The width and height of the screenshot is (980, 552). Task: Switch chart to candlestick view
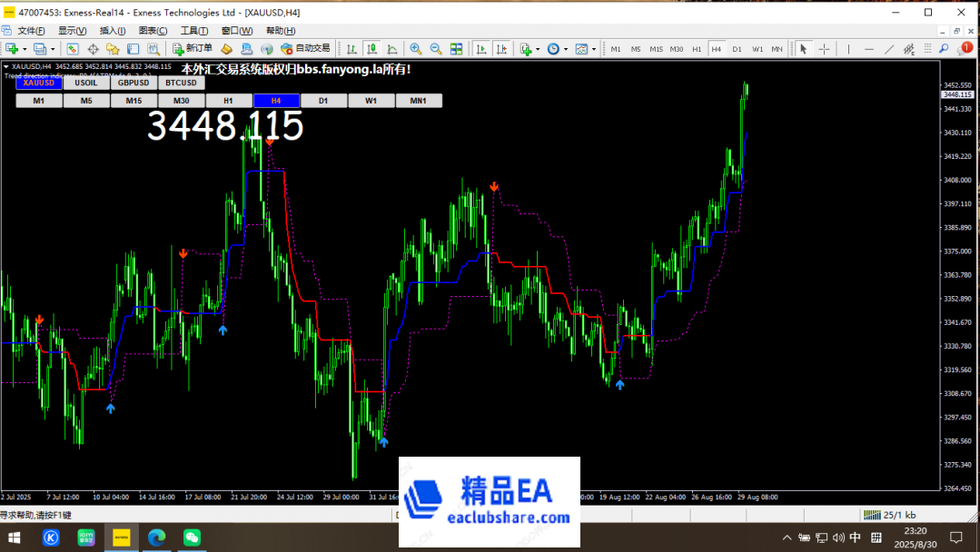[x=371, y=48]
